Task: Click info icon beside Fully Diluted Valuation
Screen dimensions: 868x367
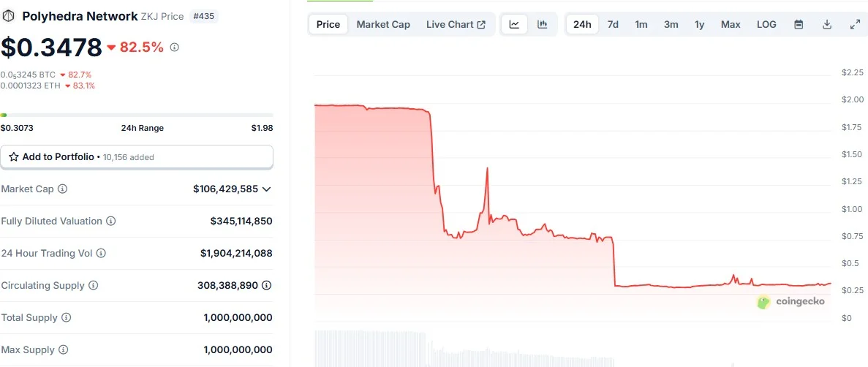Action: [x=110, y=221]
